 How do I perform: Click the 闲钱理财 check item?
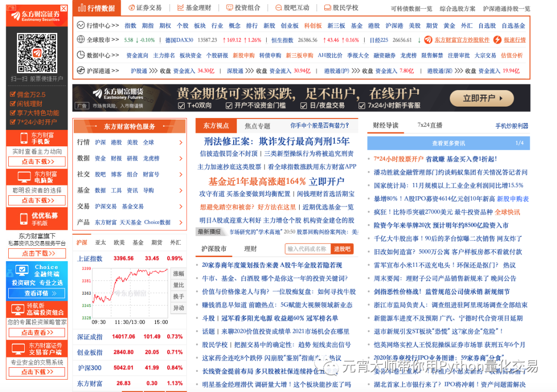point(26,104)
